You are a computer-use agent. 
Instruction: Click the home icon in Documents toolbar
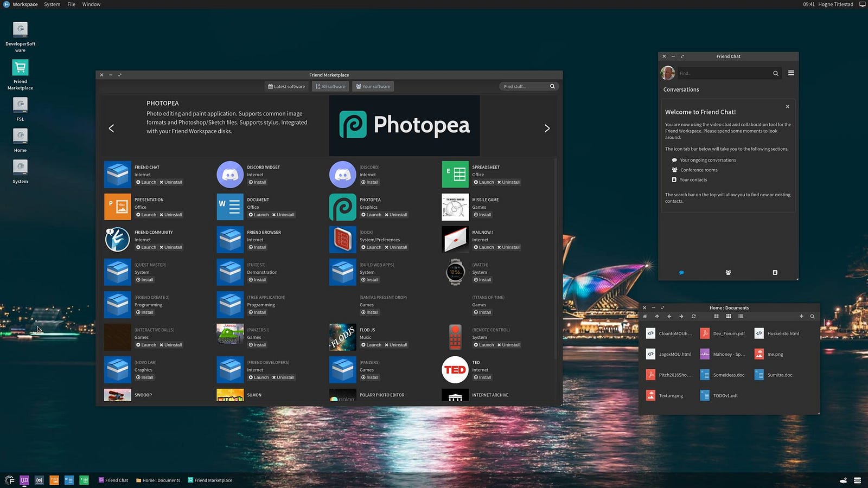click(x=645, y=316)
